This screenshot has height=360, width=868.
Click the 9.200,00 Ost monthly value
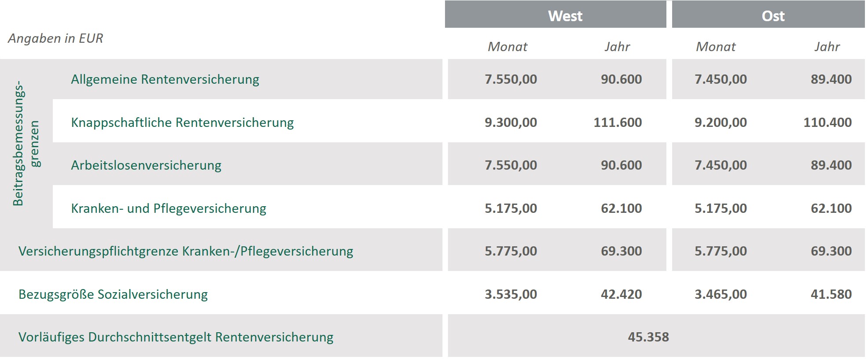coord(721,122)
